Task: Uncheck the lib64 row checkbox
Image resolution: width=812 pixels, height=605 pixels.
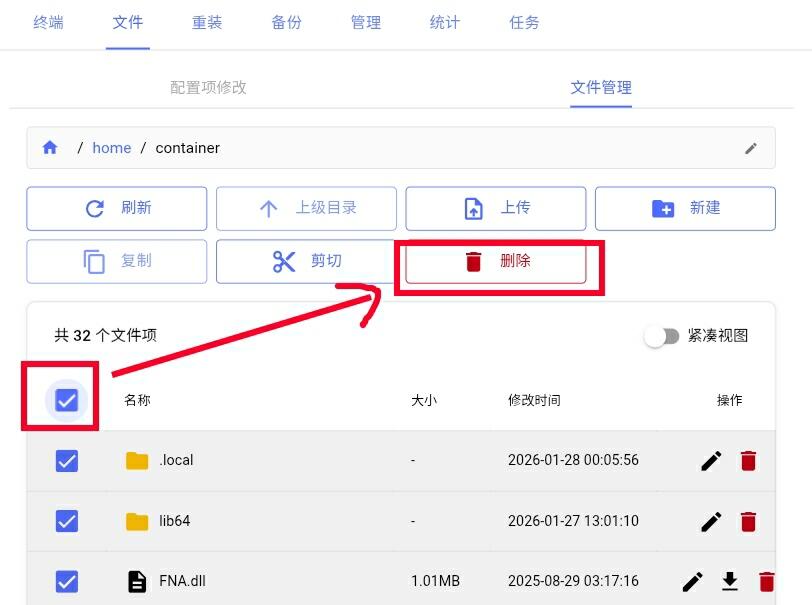Action: coord(66,521)
